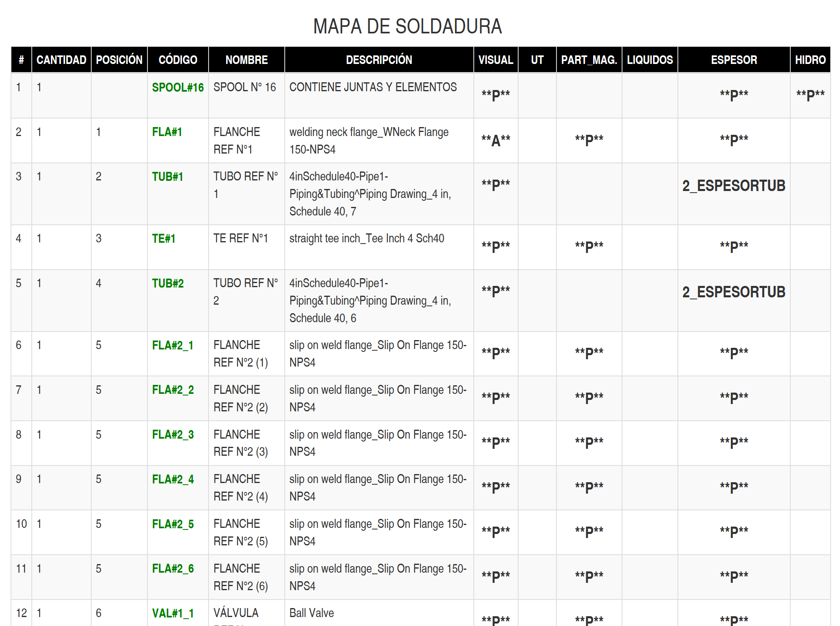
Task: Click the ESPESOR column header
Action: click(734, 60)
